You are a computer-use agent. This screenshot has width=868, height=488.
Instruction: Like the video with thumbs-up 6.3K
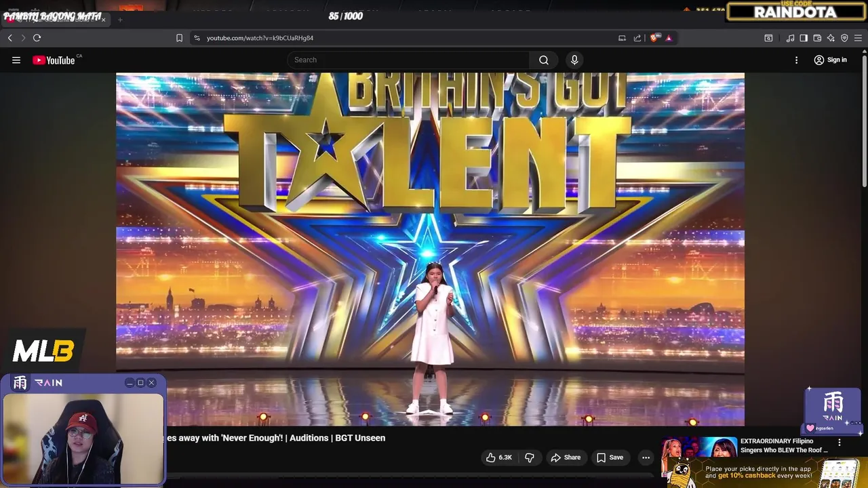(498, 457)
